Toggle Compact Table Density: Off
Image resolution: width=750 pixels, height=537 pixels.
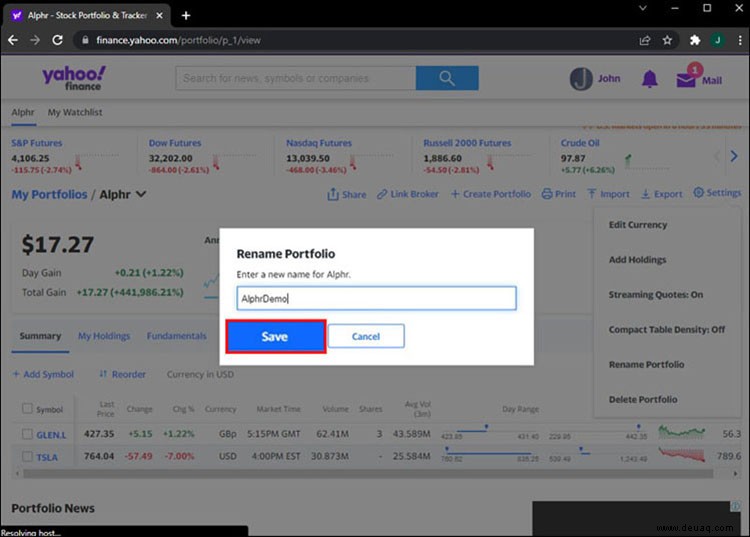coord(667,329)
